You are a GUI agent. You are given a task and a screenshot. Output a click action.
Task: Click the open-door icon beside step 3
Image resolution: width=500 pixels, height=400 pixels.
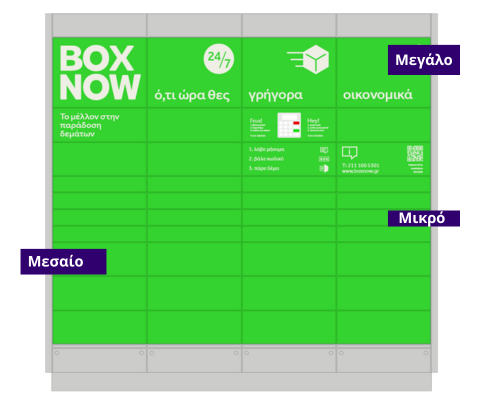(324, 168)
